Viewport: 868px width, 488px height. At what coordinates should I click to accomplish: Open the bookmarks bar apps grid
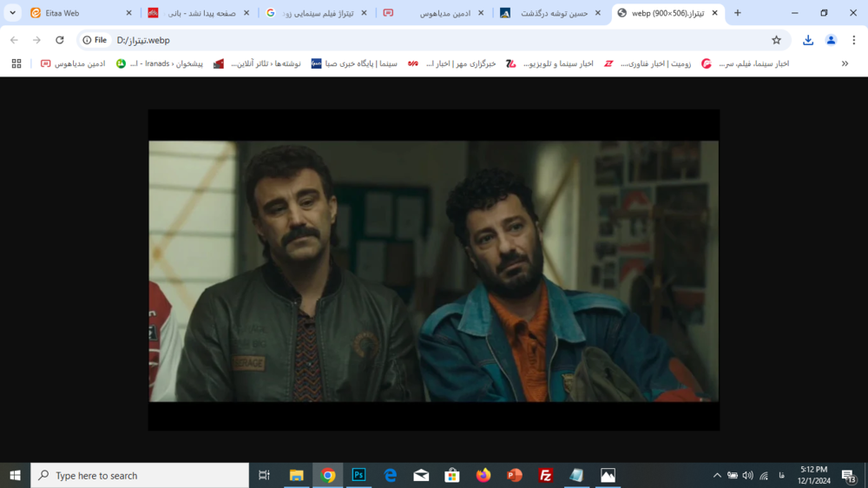coord(16,63)
